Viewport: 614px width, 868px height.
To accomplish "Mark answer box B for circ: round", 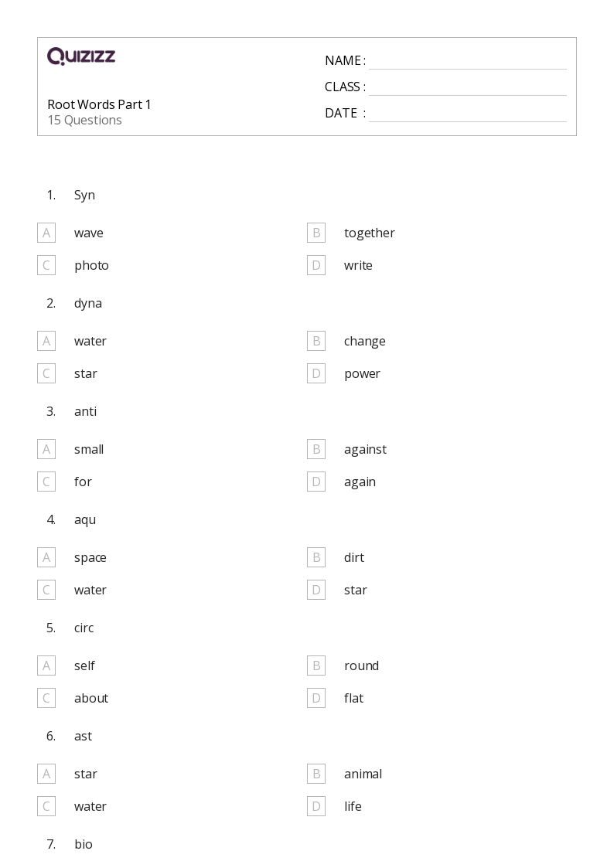I will coord(316,665).
